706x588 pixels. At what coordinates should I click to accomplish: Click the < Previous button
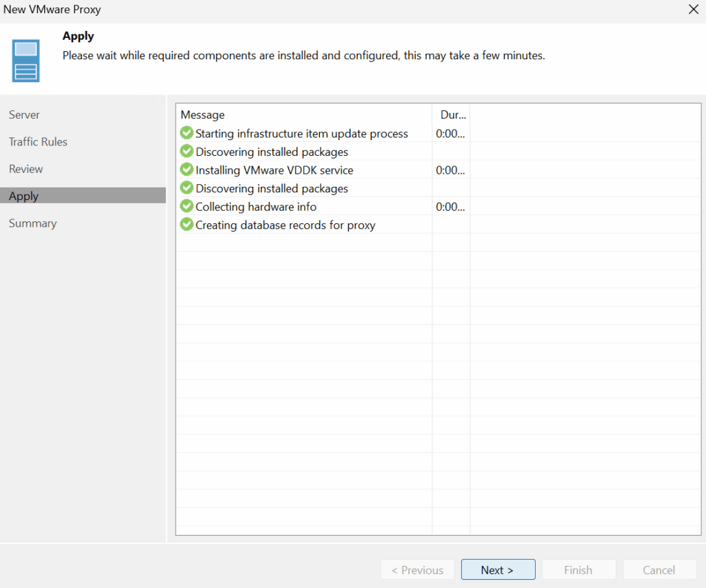[x=417, y=569]
